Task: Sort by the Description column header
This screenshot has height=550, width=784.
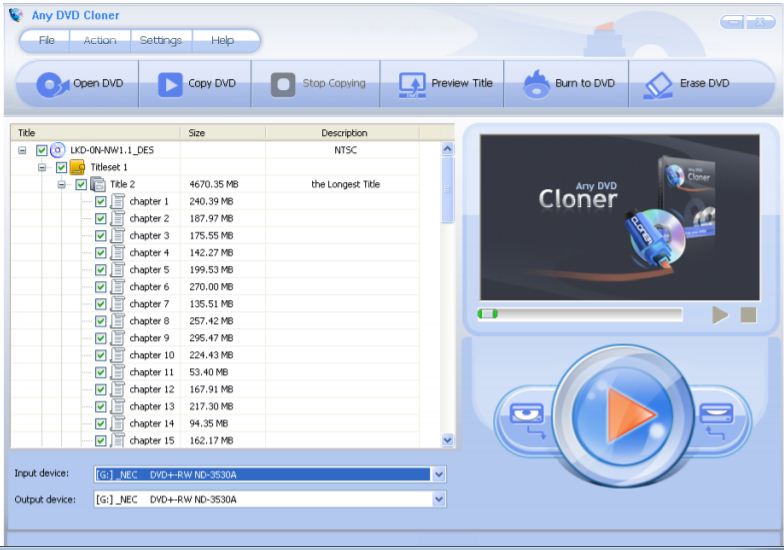Action: point(344,132)
